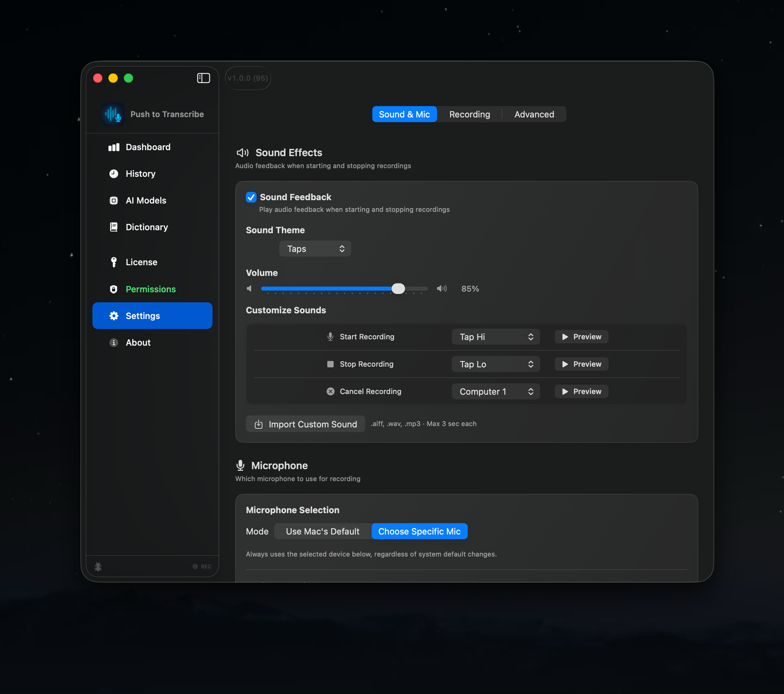Open the Dashboard section in sidebar

click(x=148, y=147)
